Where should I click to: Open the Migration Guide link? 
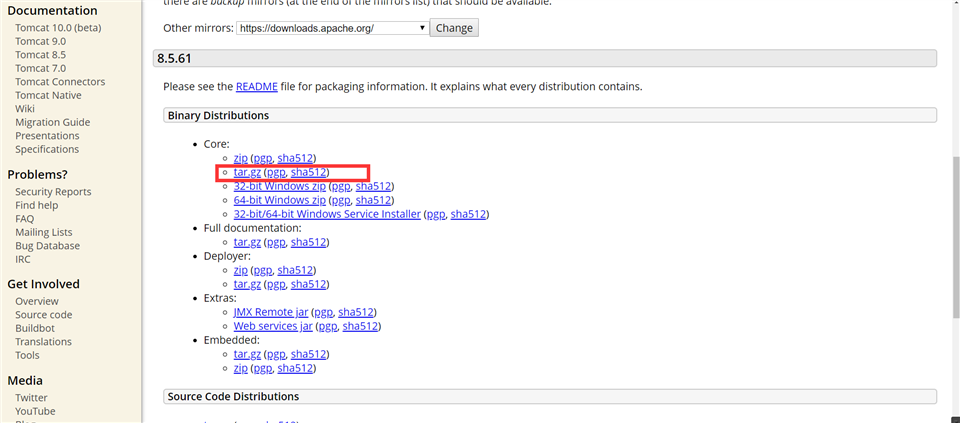coord(53,122)
